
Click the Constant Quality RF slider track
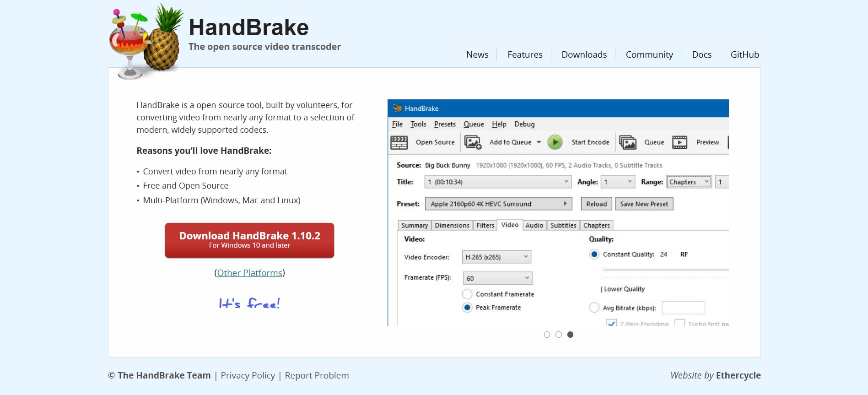point(666,270)
